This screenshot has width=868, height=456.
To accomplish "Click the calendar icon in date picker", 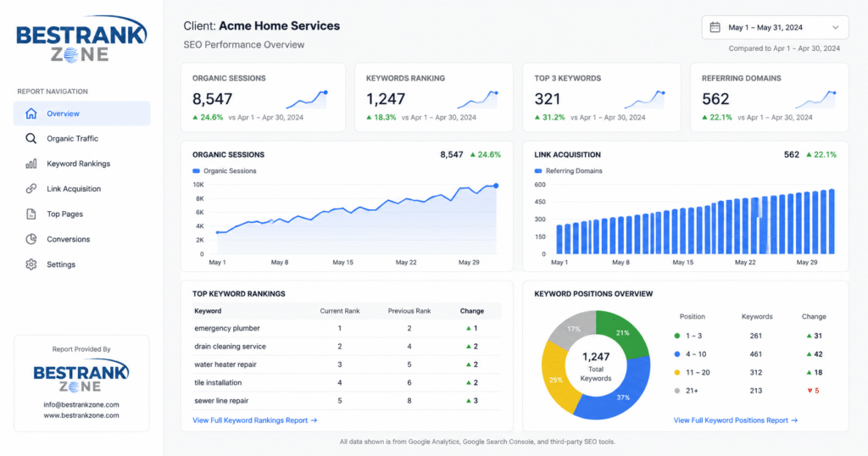I will coord(715,27).
